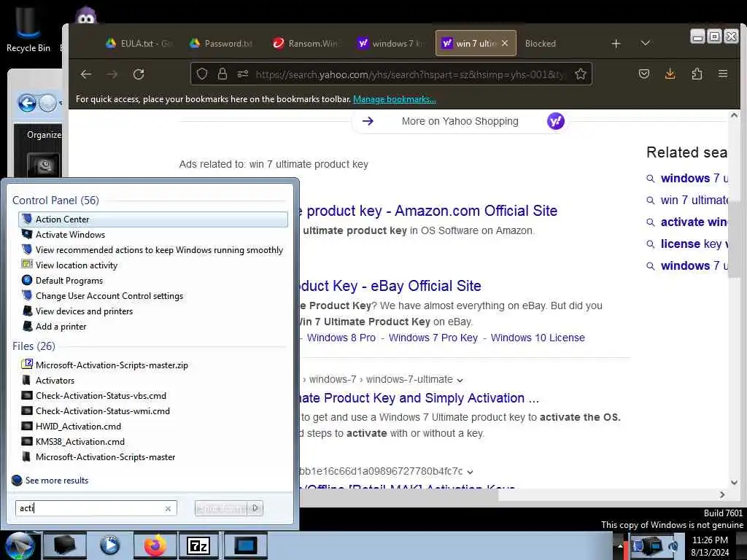This screenshot has height=560, width=747.
Task: Click the horizontal scroll right arrow
Action: point(722,495)
